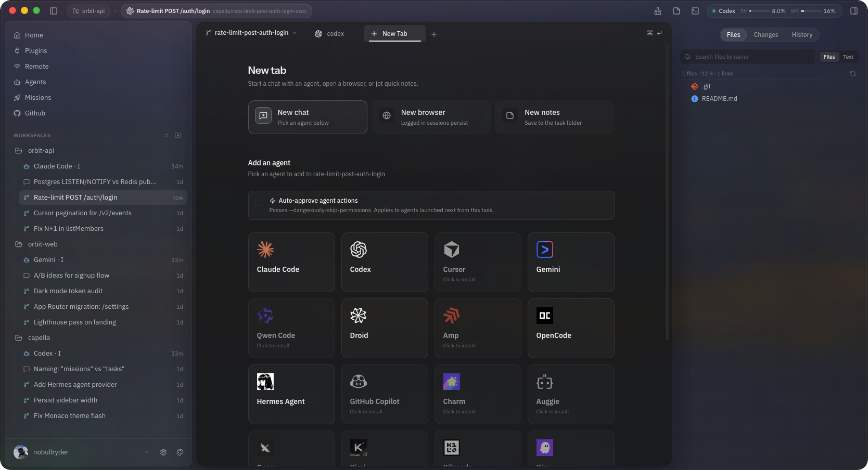Switch file search mode to Files
868x470 pixels.
[x=829, y=57]
